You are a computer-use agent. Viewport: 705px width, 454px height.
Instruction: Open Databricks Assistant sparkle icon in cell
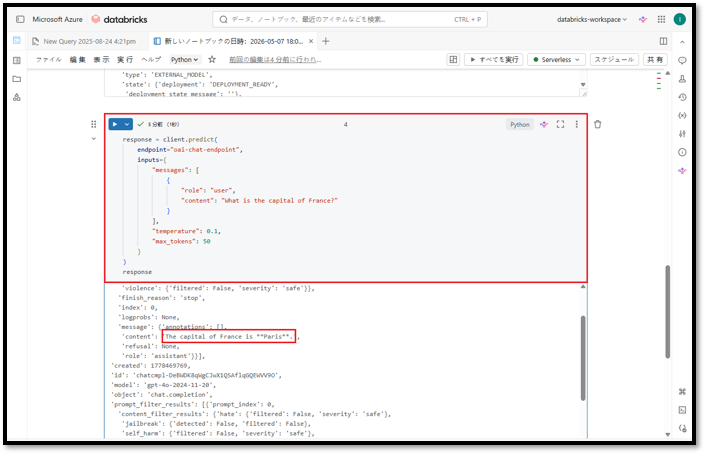544,125
